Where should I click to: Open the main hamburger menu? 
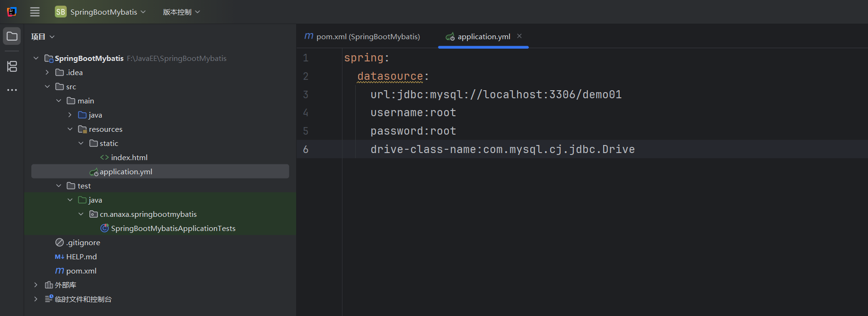point(35,12)
